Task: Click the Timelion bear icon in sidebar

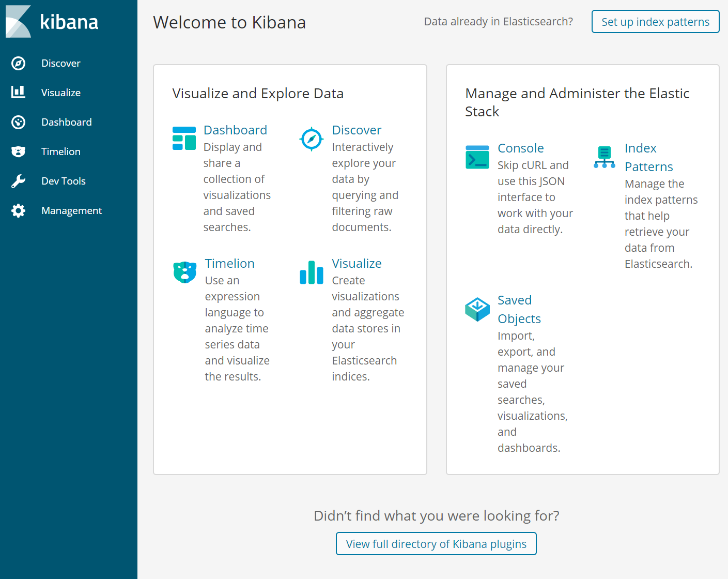Action: [18, 151]
